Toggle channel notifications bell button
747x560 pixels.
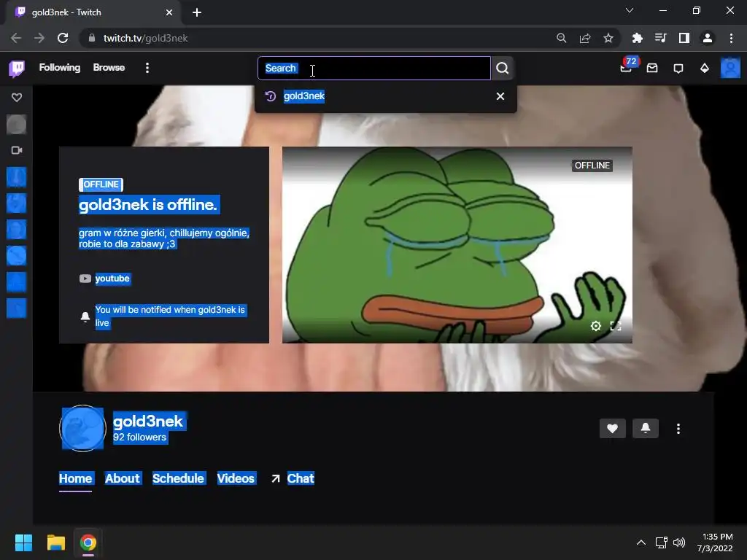coord(646,429)
